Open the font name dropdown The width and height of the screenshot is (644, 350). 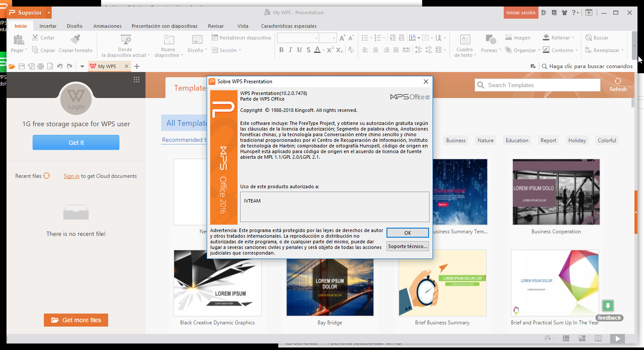point(316,38)
